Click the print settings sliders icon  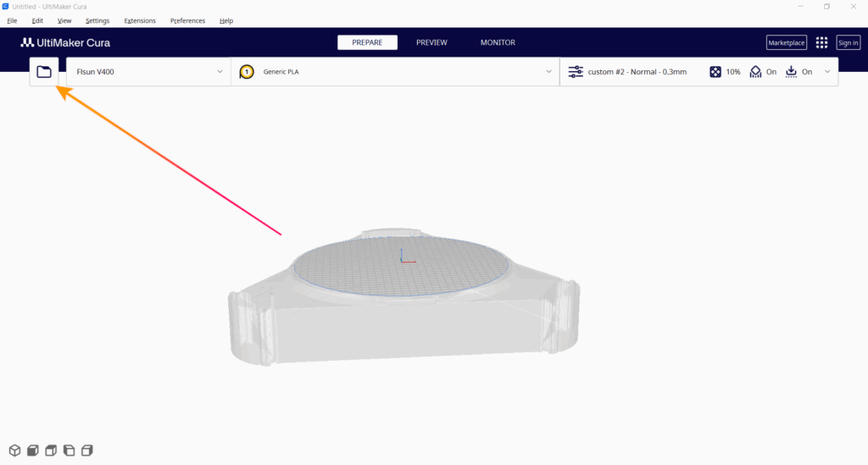[x=576, y=72]
